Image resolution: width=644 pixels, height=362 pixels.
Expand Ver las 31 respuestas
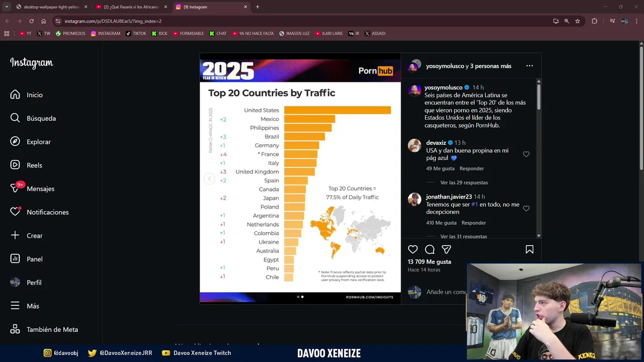[463, 236]
